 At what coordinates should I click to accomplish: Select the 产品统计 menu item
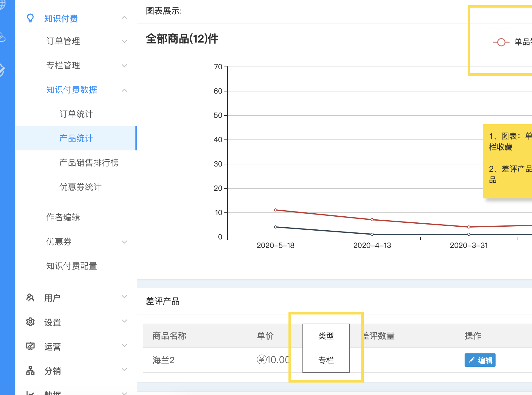(76, 138)
